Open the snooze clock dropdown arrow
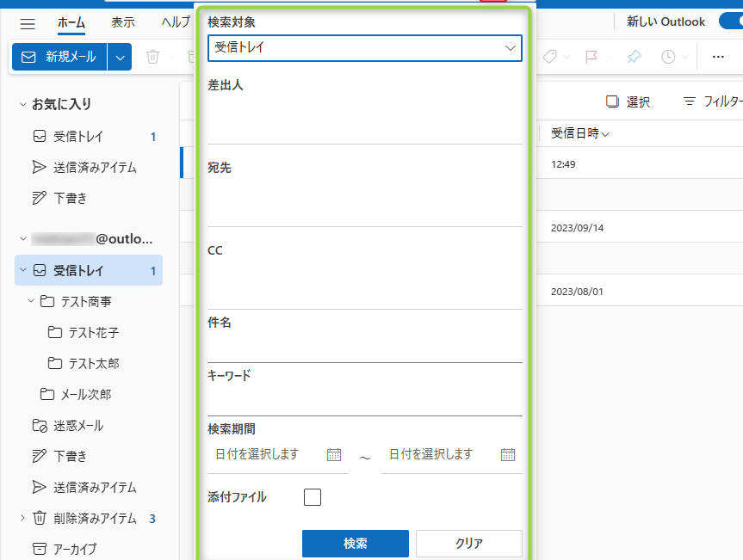The image size is (743, 560). (x=685, y=58)
